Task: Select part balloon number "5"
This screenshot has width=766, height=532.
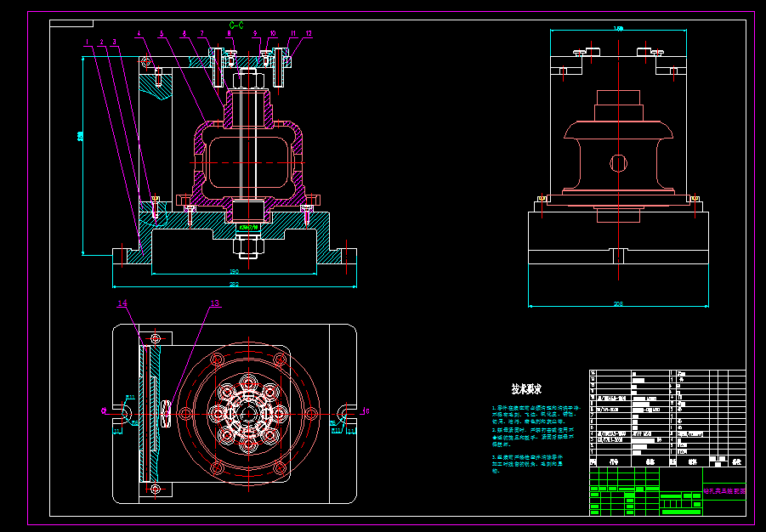Action: (x=162, y=34)
